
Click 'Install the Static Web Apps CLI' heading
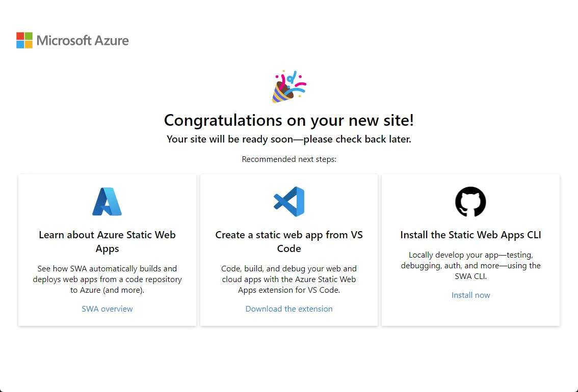point(471,235)
